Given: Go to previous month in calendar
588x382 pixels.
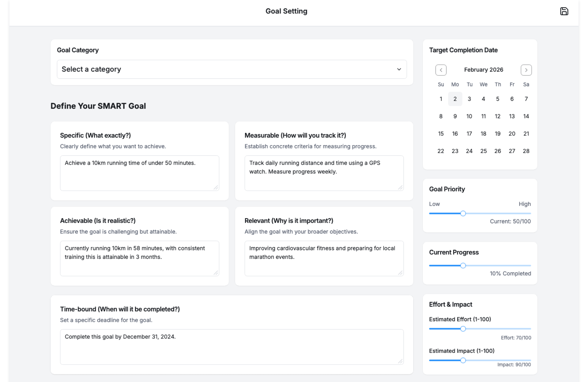Looking at the screenshot, I should coord(441,70).
